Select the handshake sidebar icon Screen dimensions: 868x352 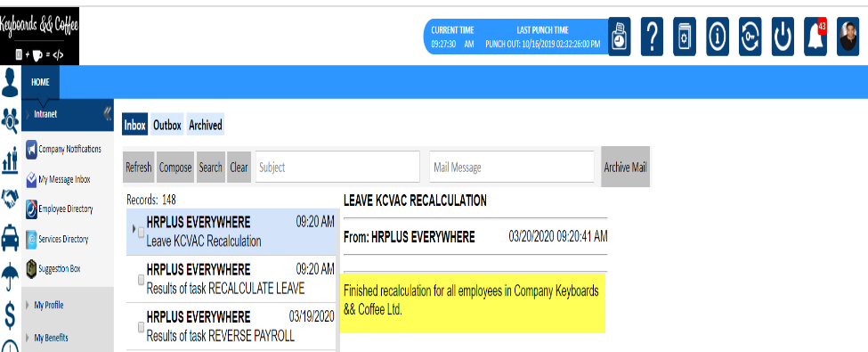click(10, 199)
